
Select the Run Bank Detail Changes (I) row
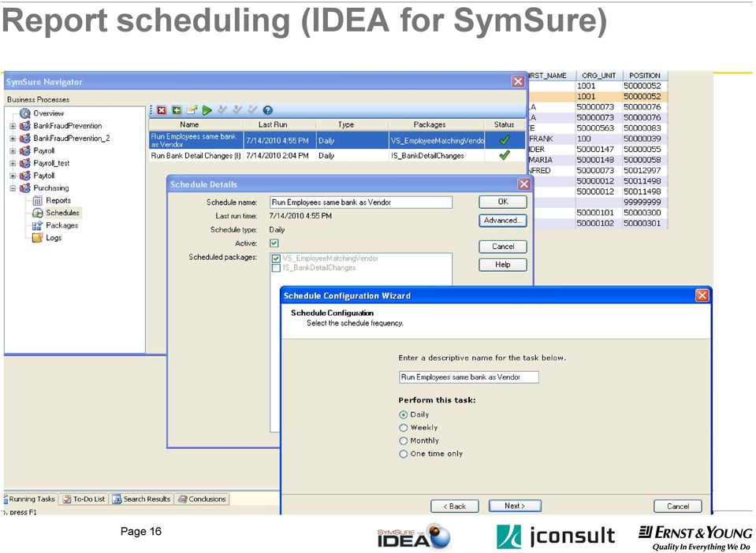tap(337, 156)
